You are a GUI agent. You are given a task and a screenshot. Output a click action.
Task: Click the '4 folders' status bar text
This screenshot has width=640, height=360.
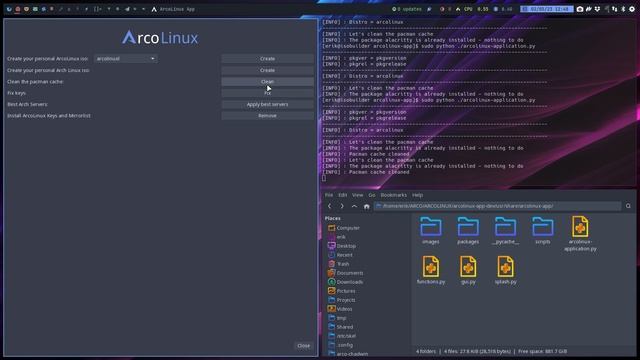tap(426, 351)
